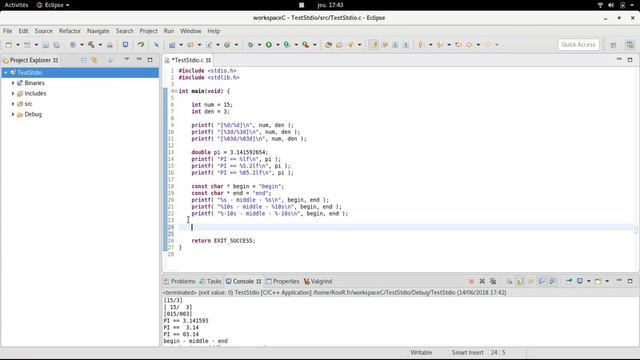Image resolution: width=640 pixels, height=360 pixels.
Task: Open the Project Explorer view menu
Action: click(x=127, y=60)
